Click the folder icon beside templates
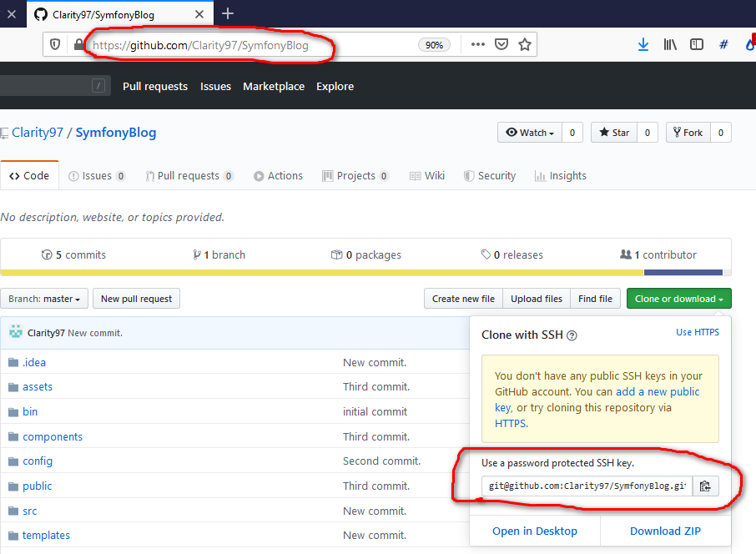 (x=13, y=536)
